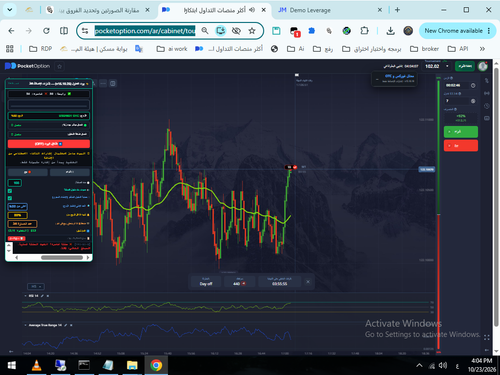Open the chat icon in the right sidebar

pos(487,118)
